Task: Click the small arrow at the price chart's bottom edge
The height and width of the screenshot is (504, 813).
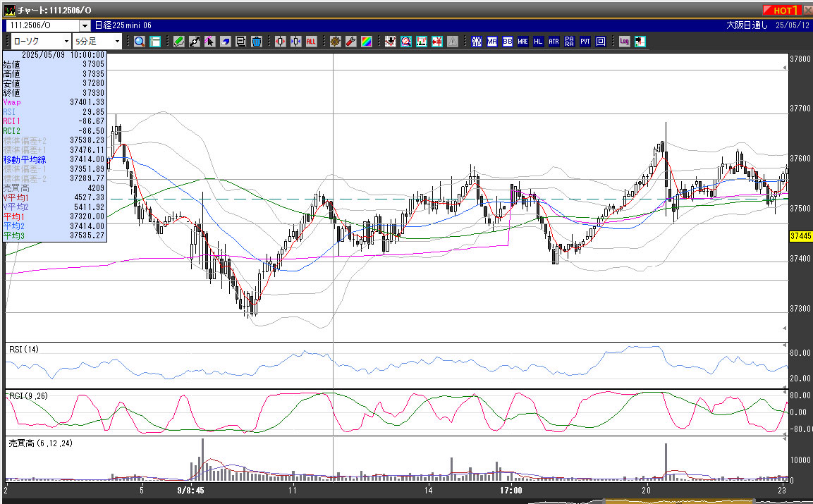Action: [785, 328]
